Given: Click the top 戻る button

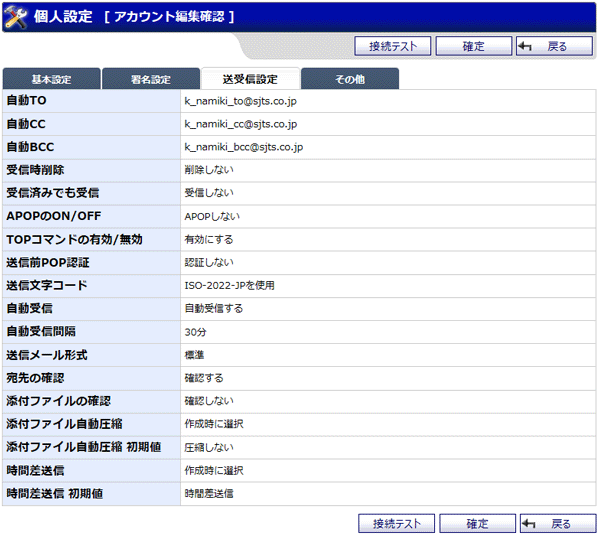Looking at the screenshot, I should coord(554,46).
